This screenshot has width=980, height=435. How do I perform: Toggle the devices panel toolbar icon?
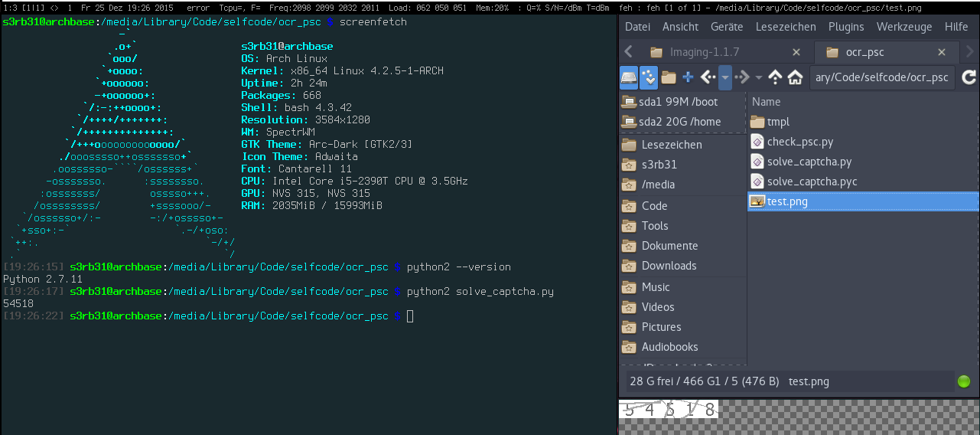click(x=628, y=77)
